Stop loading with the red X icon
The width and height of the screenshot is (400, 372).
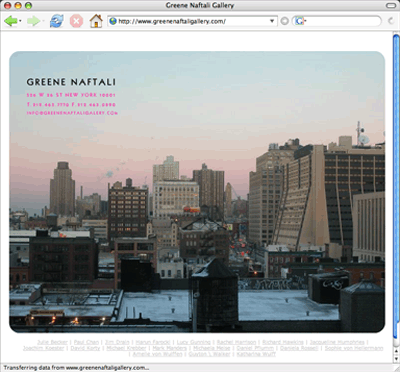click(x=76, y=21)
